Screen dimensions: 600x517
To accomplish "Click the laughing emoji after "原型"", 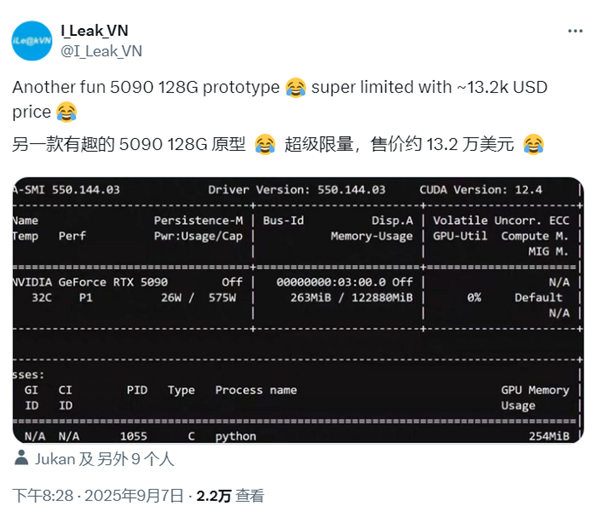I will click(x=264, y=145).
